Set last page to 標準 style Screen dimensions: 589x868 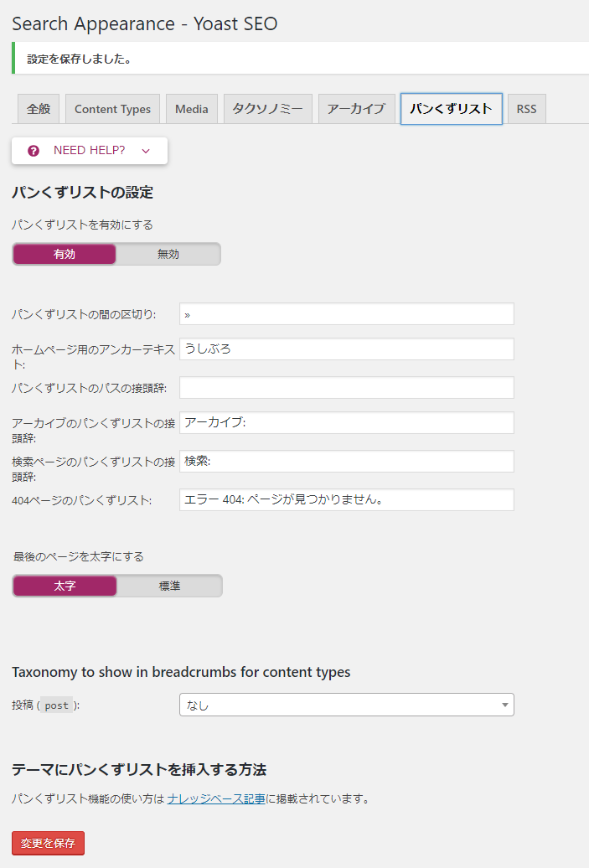pos(169,586)
